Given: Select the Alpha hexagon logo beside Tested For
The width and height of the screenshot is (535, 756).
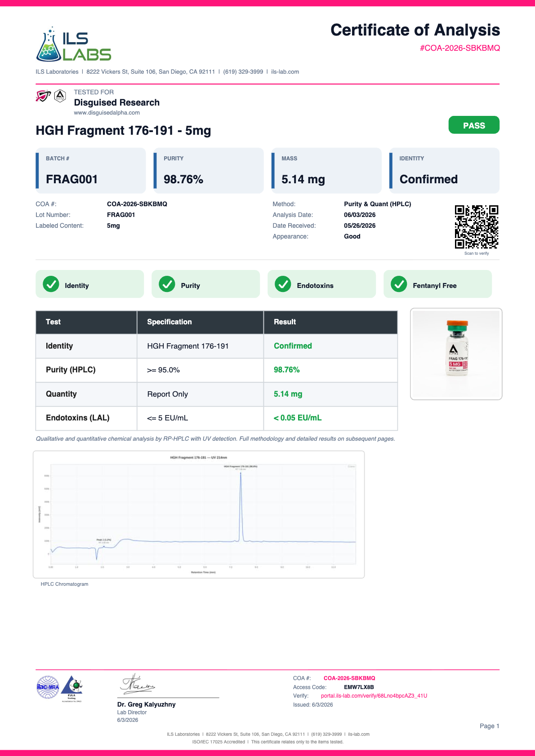Looking at the screenshot, I should pos(60,96).
